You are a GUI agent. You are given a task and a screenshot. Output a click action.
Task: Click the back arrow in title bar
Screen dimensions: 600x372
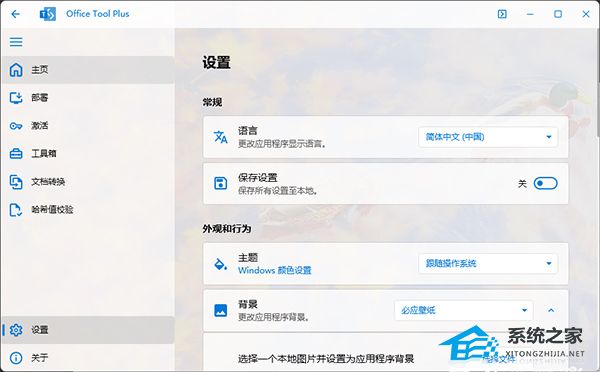(x=15, y=14)
